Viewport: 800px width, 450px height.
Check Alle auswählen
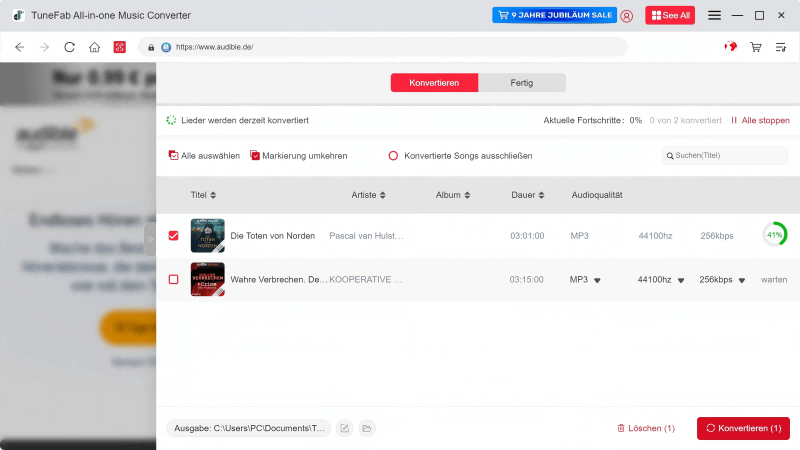tap(204, 156)
